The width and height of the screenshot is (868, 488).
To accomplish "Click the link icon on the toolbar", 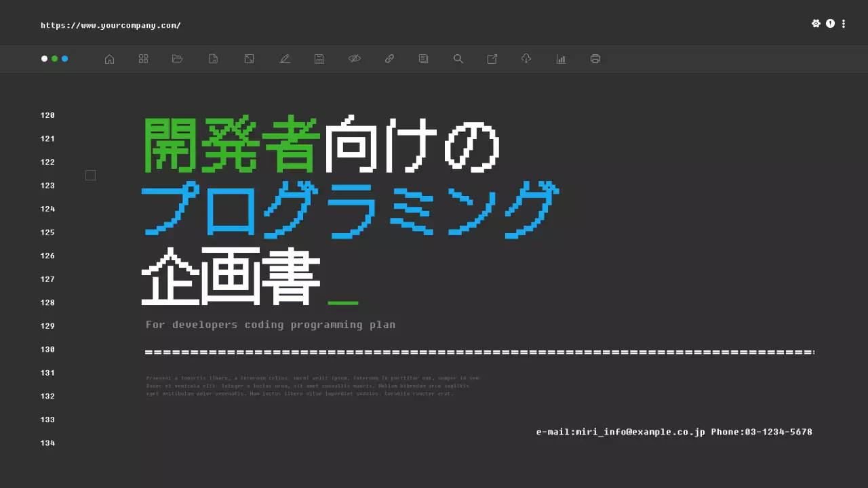I will [389, 59].
